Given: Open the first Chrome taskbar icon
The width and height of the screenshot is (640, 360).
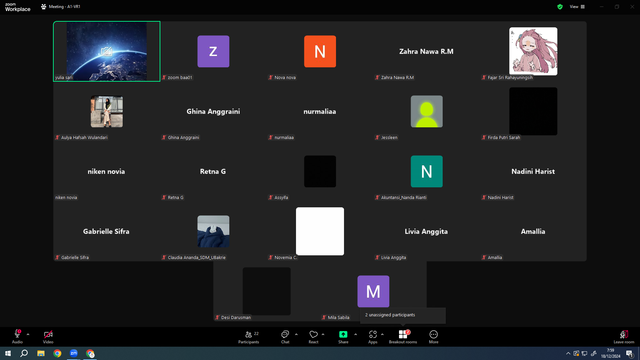Looking at the screenshot, I should coord(57,353).
